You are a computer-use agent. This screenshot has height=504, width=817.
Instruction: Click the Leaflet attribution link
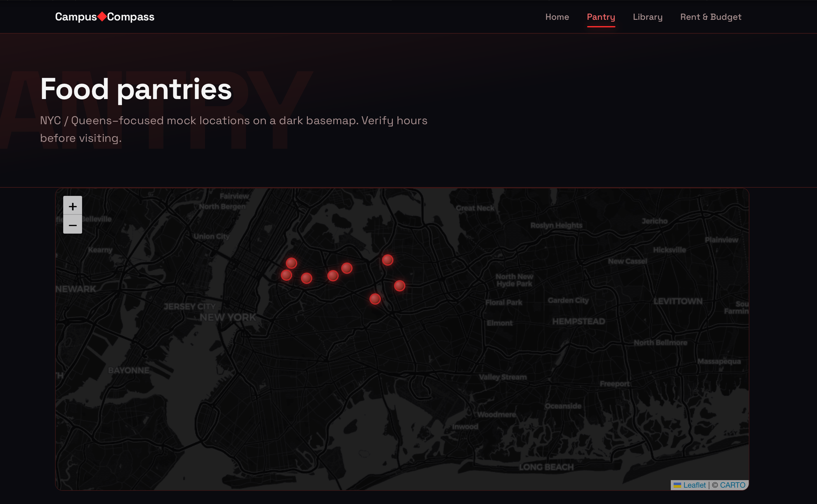click(694, 485)
